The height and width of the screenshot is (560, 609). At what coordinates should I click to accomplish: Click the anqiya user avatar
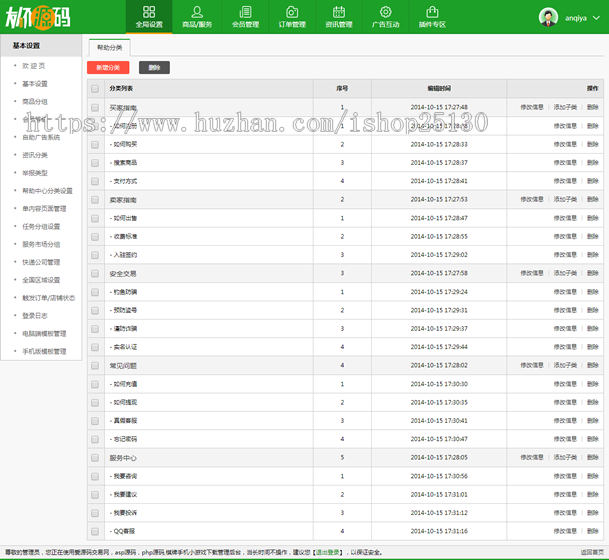tap(549, 17)
